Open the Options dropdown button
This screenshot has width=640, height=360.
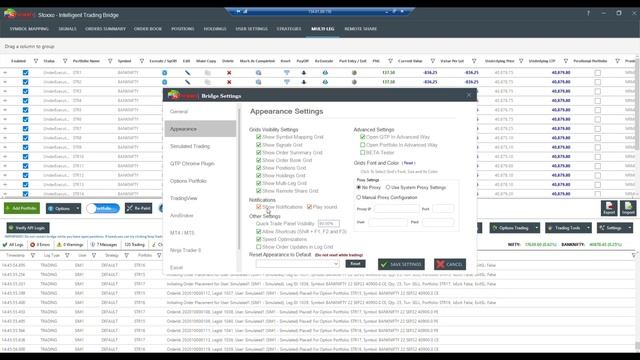[63, 209]
